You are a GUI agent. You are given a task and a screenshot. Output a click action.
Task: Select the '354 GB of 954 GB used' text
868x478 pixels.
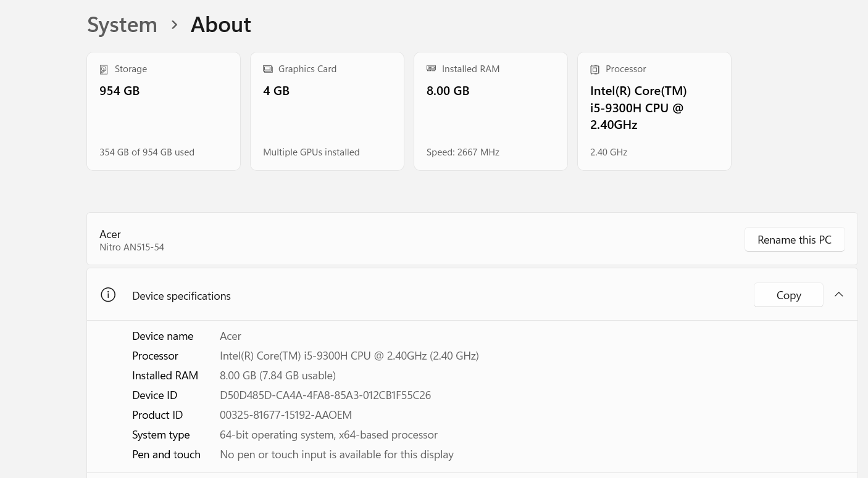click(147, 152)
